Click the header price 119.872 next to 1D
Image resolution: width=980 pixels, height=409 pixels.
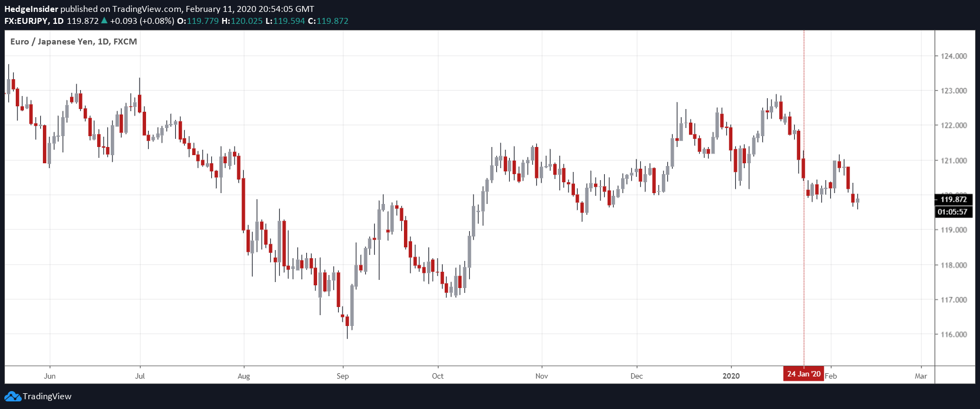83,21
